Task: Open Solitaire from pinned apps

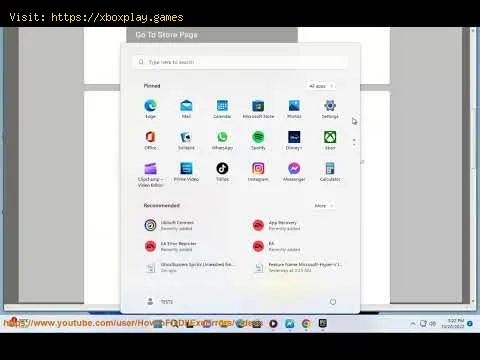Action: pos(186,140)
